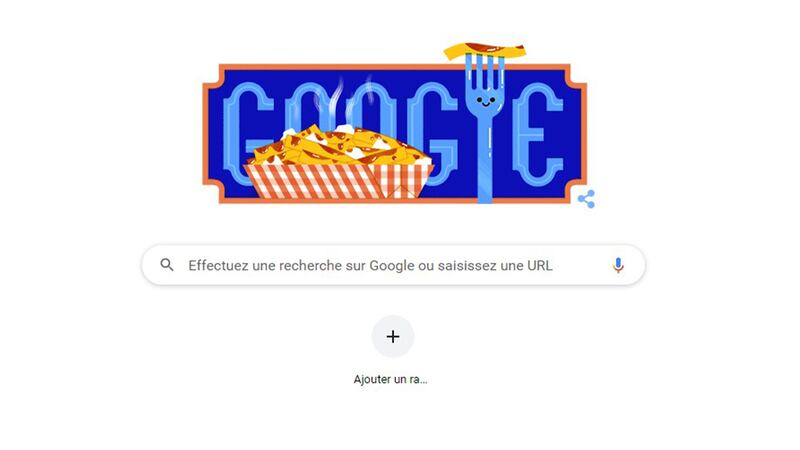Click the poutine basket in the doodle

click(x=338, y=161)
